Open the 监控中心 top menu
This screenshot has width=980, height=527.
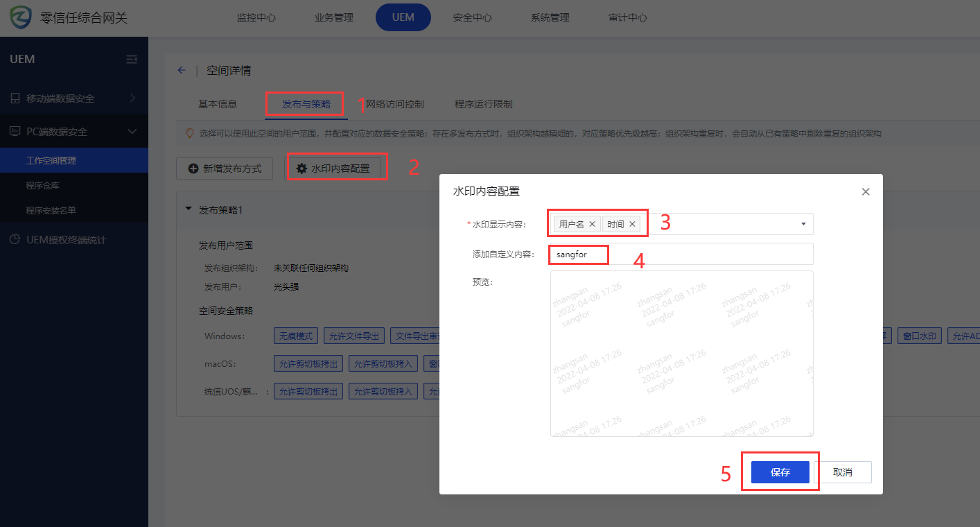coord(256,17)
